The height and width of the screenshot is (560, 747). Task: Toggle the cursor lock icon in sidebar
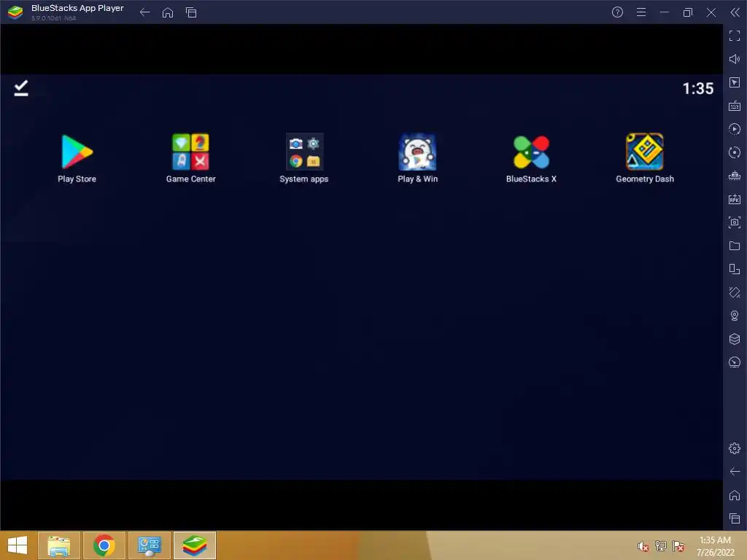click(x=735, y=82)
